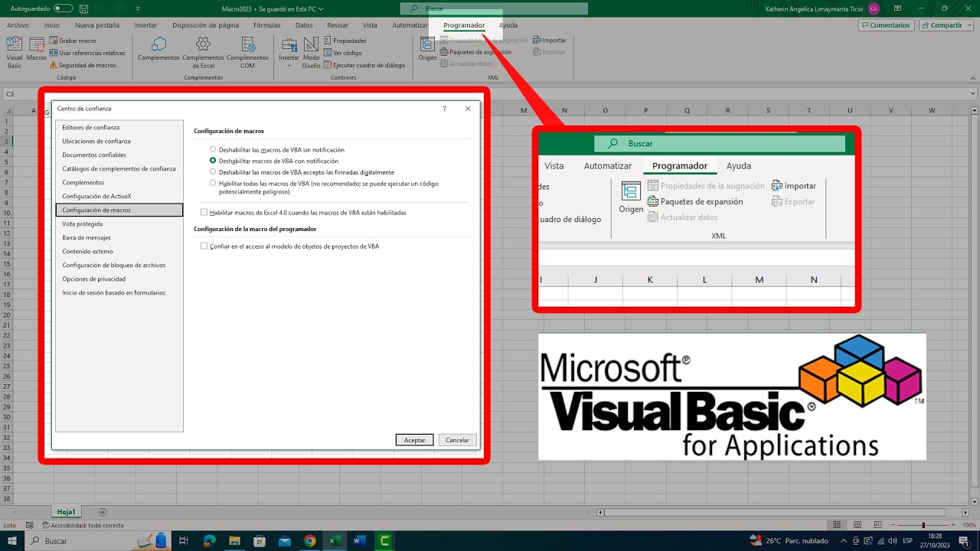980x551 pixels.
Task: Add a new sheet with plus icon
Action: point(103,512)
